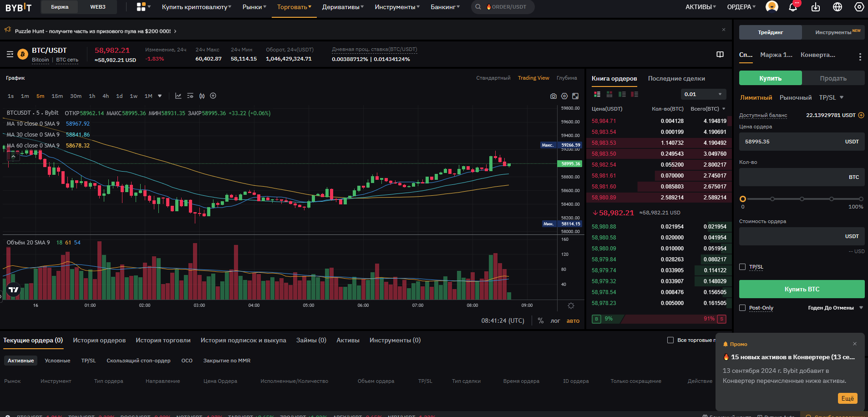Expand the Buy Crypto menu

point(197,7)
